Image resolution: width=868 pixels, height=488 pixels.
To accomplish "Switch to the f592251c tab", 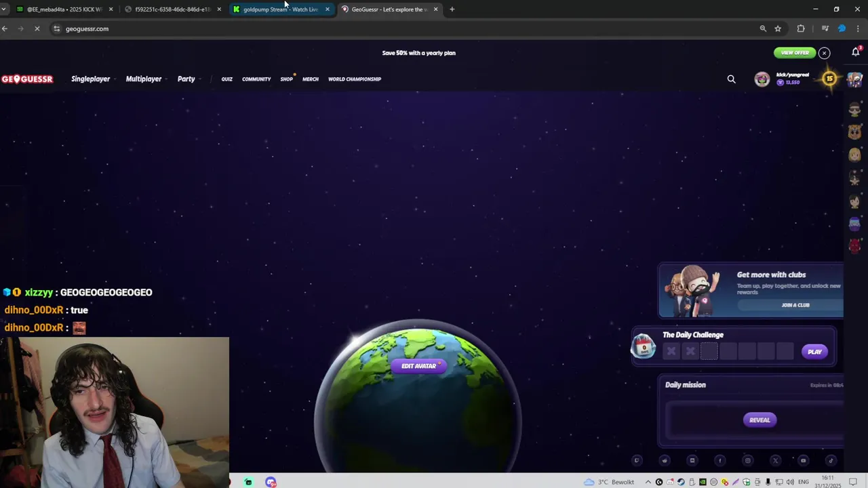I will (172, 9).
